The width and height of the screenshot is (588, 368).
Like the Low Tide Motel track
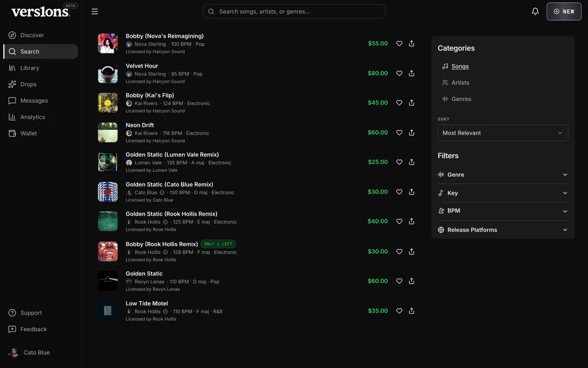coord(399,311)
